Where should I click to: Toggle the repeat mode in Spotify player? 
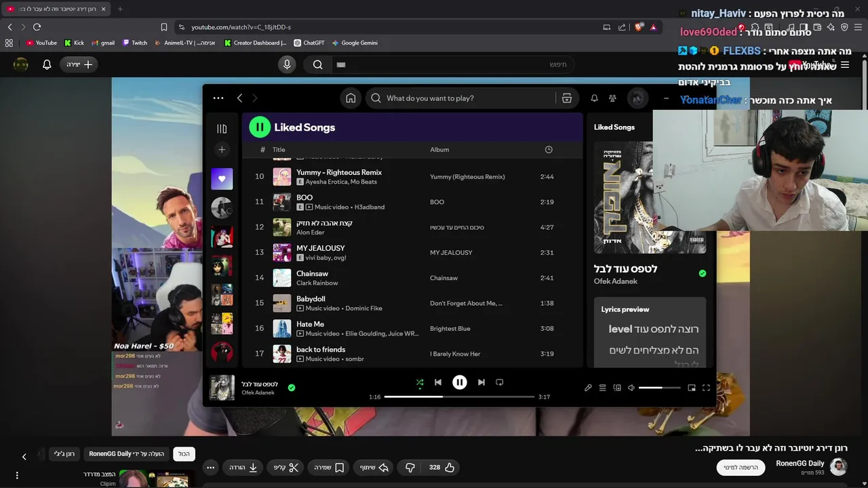(x=500, y=382)
